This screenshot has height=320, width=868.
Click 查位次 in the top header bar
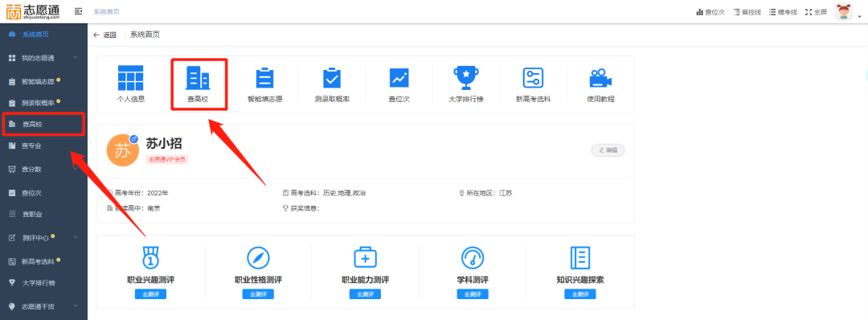point(710,11)
